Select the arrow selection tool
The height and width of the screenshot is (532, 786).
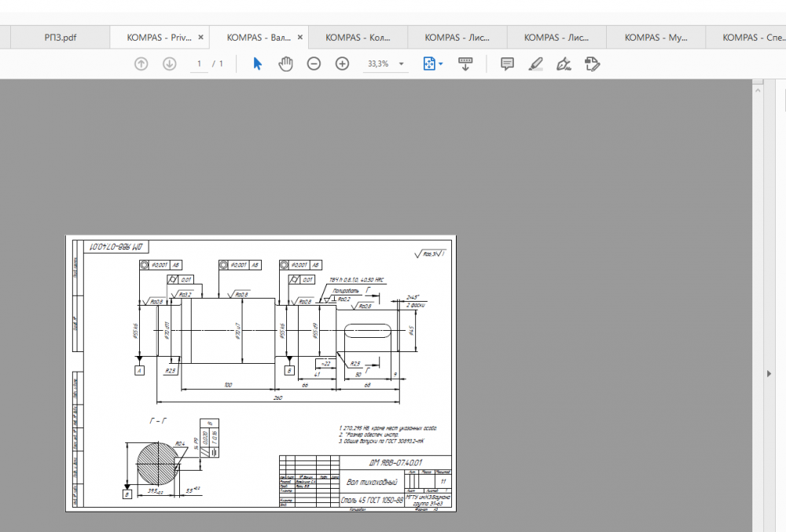(x=257, y=64)
